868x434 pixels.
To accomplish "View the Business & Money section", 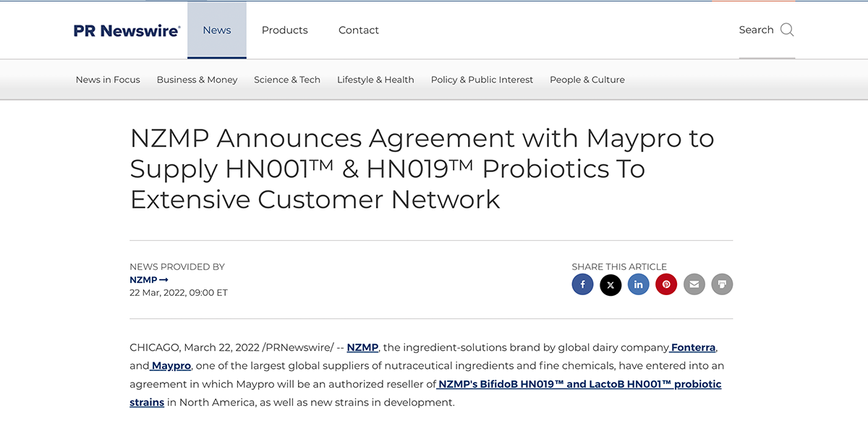I will click(197, 80).
